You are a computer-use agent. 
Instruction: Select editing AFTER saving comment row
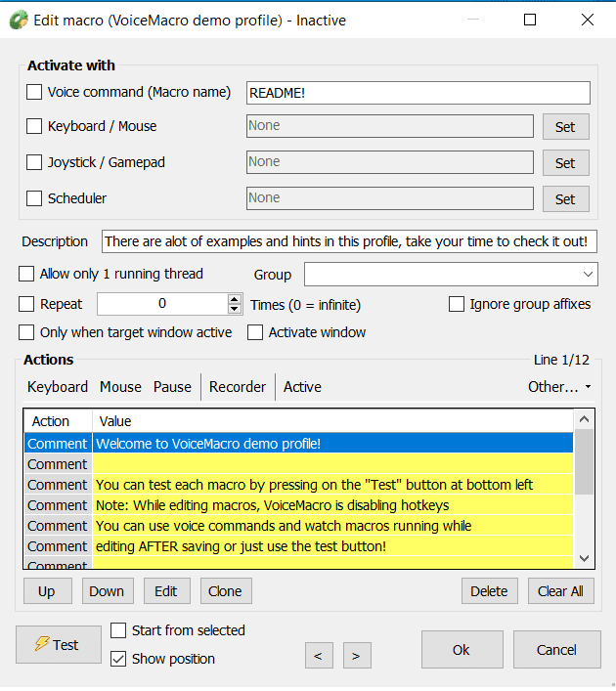pyautogui.click(x=298, y=546)
